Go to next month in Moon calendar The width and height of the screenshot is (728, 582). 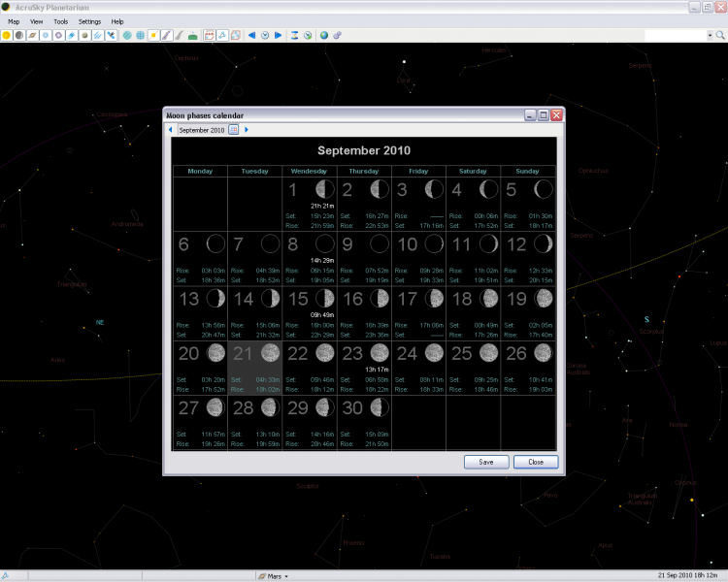[x=247, y=129]
